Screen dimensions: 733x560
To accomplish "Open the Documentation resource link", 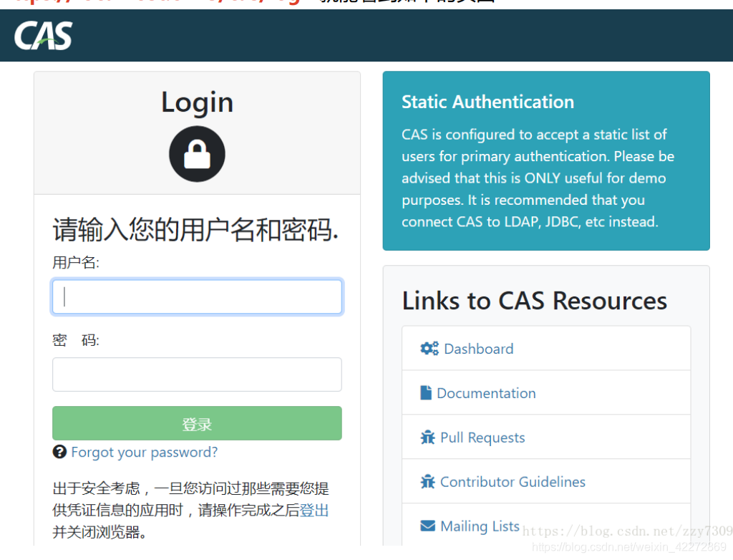I will 486,393.
